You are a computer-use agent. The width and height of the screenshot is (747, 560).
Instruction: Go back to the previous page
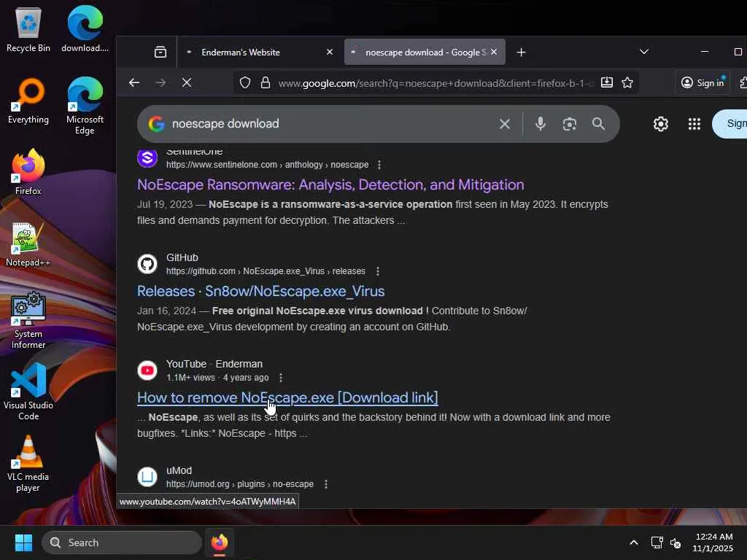click(134, 83)
